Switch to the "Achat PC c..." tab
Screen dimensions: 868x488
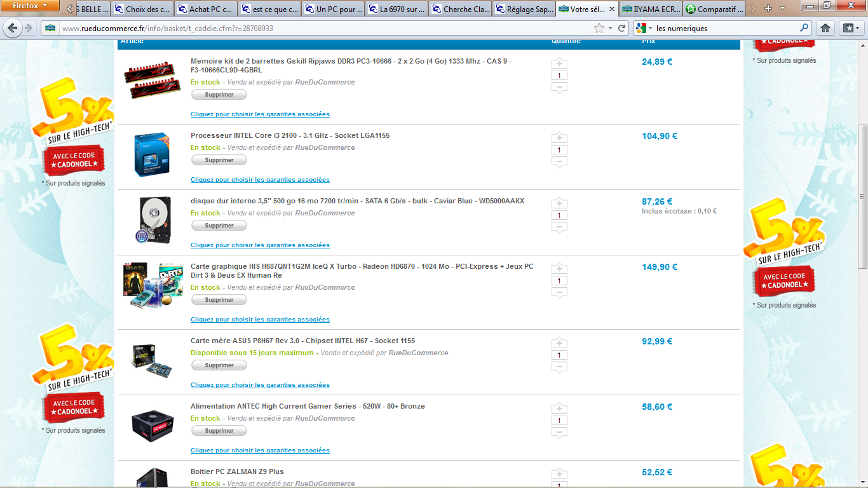[x=205, y=10]
